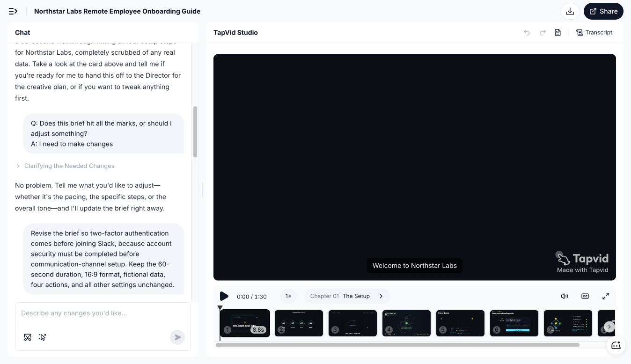Click next arrow on scene strip
This screenshot has height=364, width=631.
coord(609,327)
